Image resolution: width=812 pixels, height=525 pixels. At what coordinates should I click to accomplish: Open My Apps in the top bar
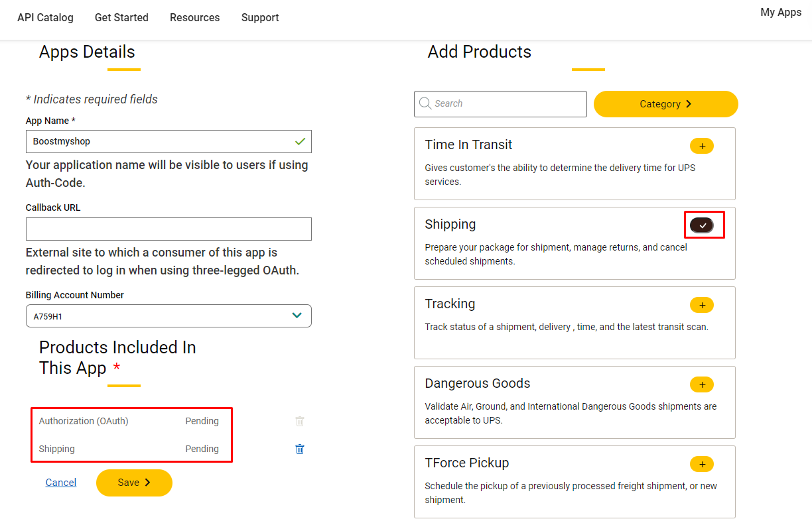[x=781, y=13]
